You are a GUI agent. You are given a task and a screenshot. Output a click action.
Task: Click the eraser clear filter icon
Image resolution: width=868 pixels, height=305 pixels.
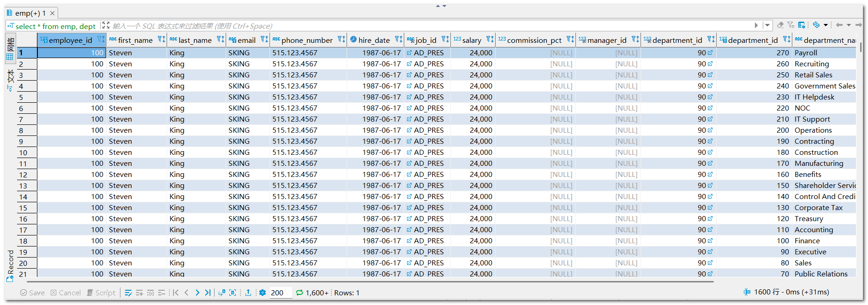pyautogui.click(x=780, y=25)
